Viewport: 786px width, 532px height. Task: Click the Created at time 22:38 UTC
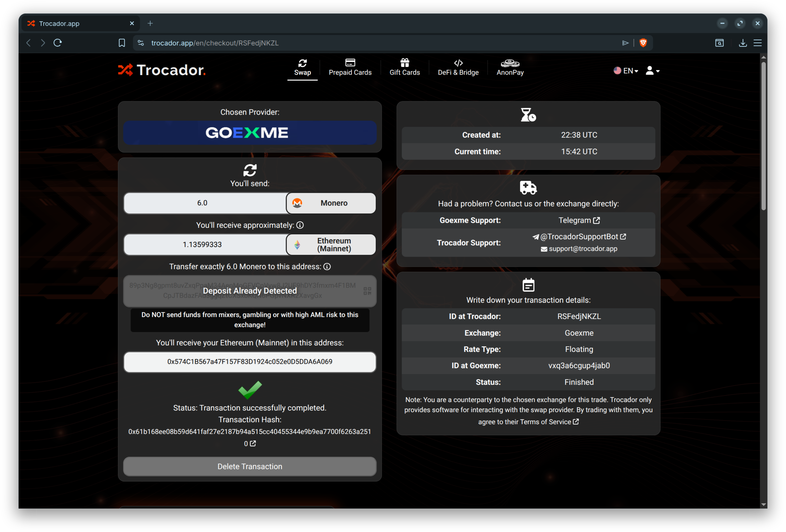tap(579, 135)
